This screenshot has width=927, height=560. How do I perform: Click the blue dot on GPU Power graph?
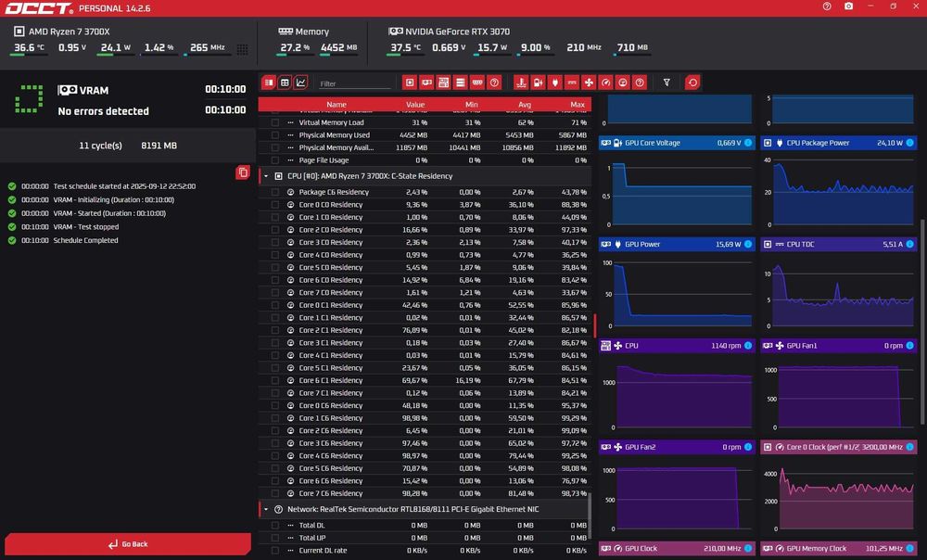(748, 244)
